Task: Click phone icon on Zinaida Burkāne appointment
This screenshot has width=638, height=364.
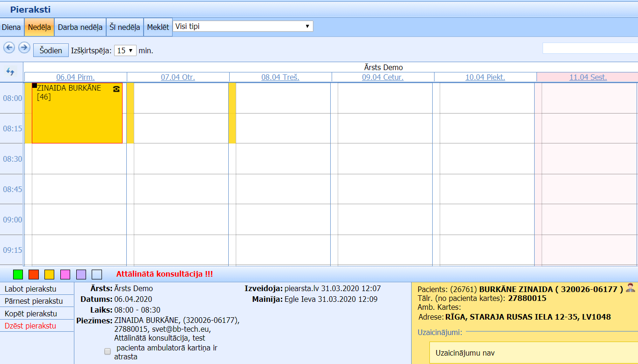Action: (x=116, y=89)
